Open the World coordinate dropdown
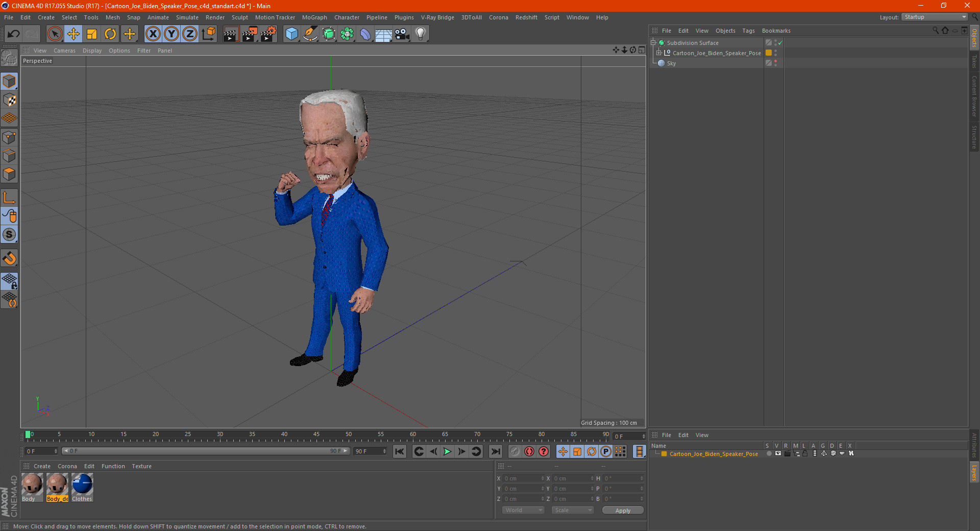Image resolution: width=980 pixels, height=531 pixels. (x=523, y=510)
